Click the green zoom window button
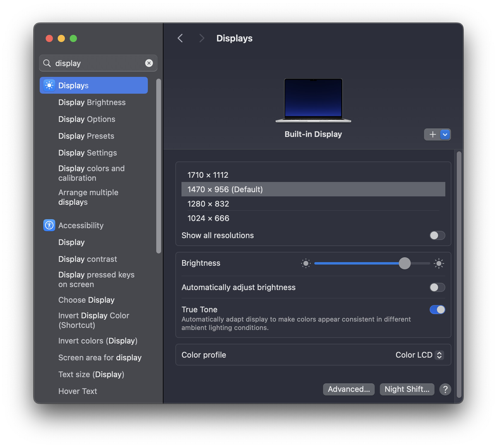The height and width of the screenshot is (448, 497). point(73,38)
